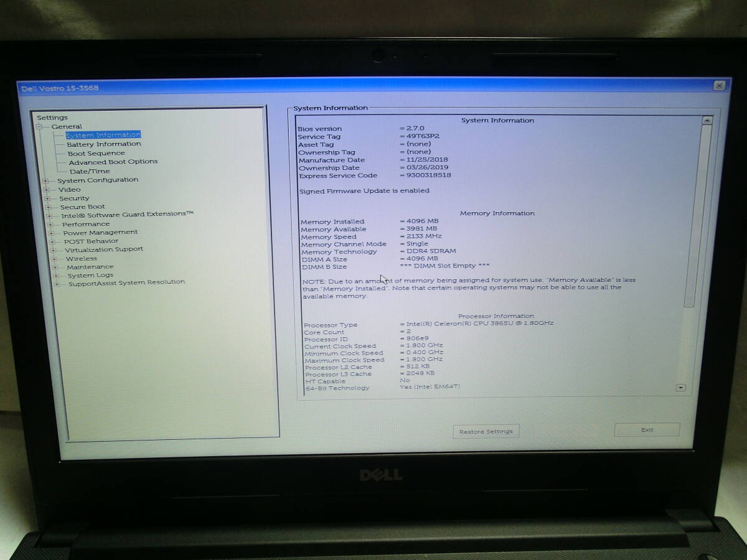Expand System Configuration node
Viewport: 747px width, 560px height.
(x=46, y=180)
